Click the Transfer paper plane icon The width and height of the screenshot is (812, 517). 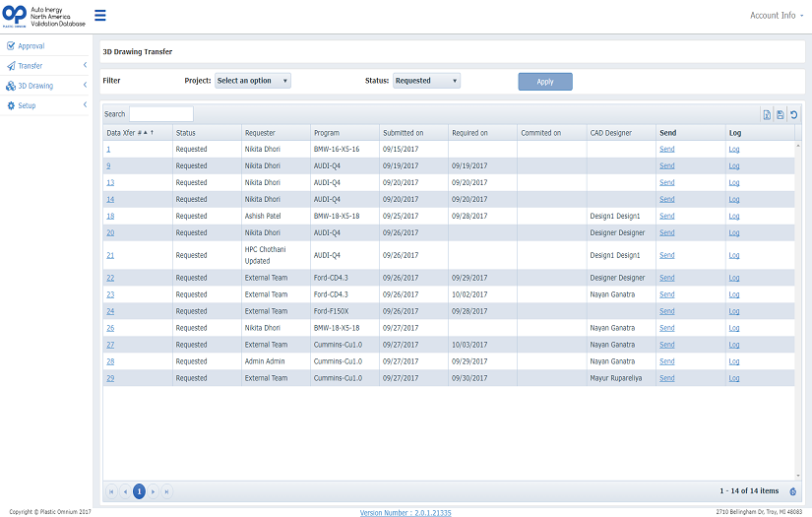[11, 66]
